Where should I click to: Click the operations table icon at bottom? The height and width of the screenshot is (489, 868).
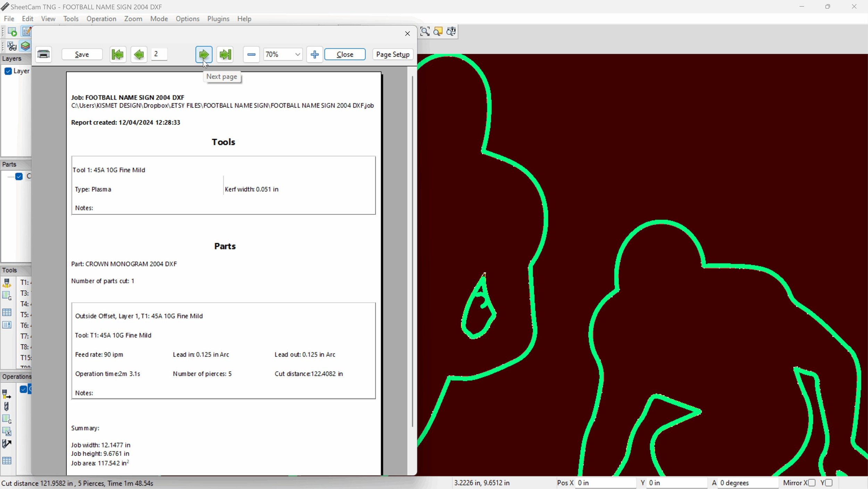[x=7, y=461]
